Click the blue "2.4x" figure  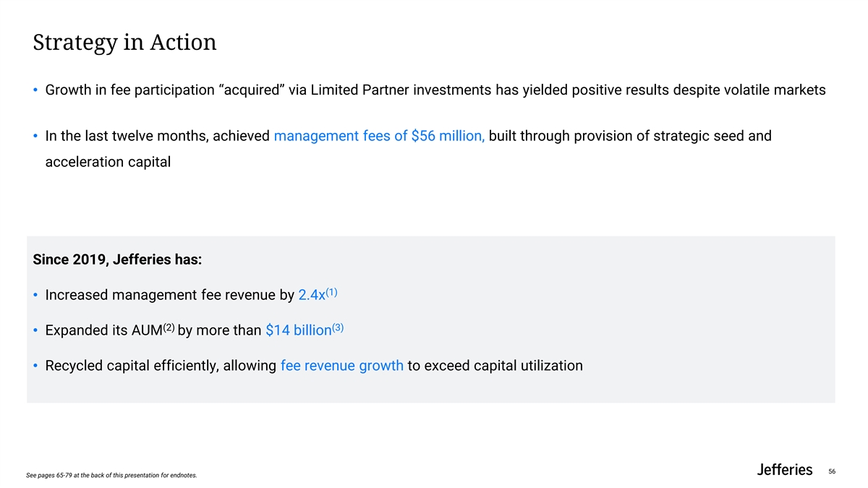(x=312, y=295)
